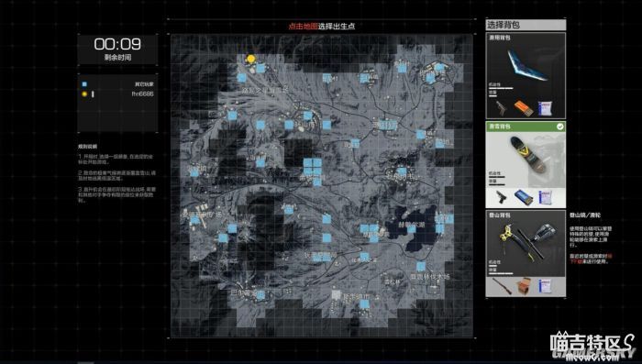Click the bandage icon in the climbing backpack card
The image size is (642, 364).
tap(546, 286)
